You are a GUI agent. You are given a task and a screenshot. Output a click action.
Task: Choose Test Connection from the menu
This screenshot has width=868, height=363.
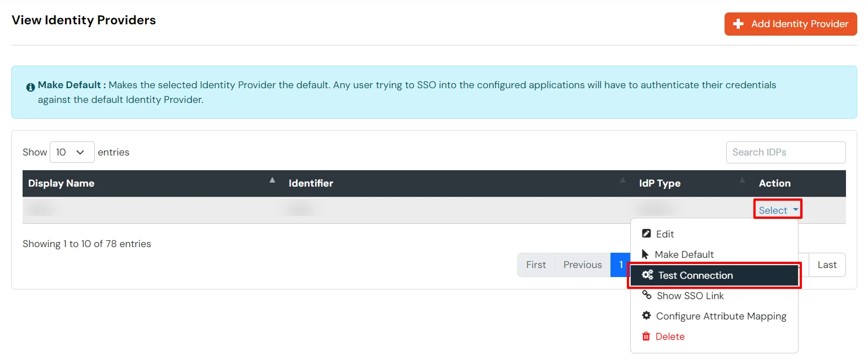tap(694, 275)
